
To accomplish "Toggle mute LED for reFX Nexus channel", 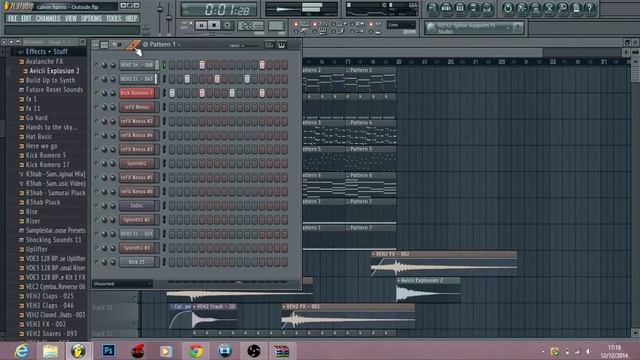I will (x=97, y=107).
